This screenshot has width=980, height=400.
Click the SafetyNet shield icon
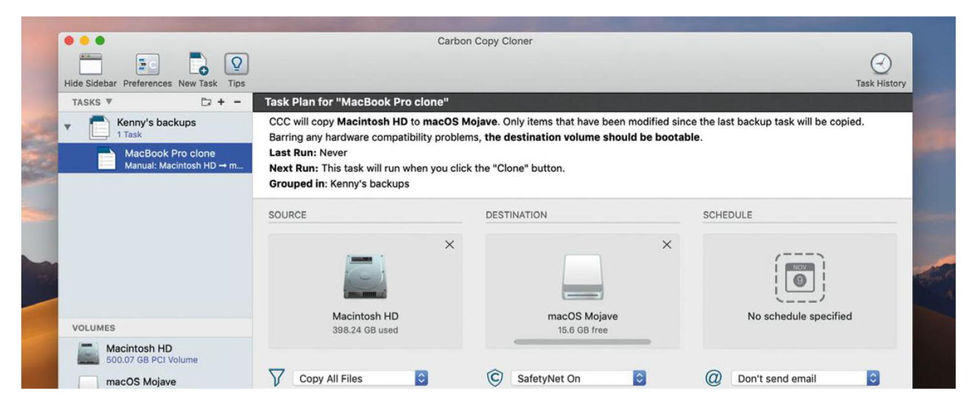(495, 378)
